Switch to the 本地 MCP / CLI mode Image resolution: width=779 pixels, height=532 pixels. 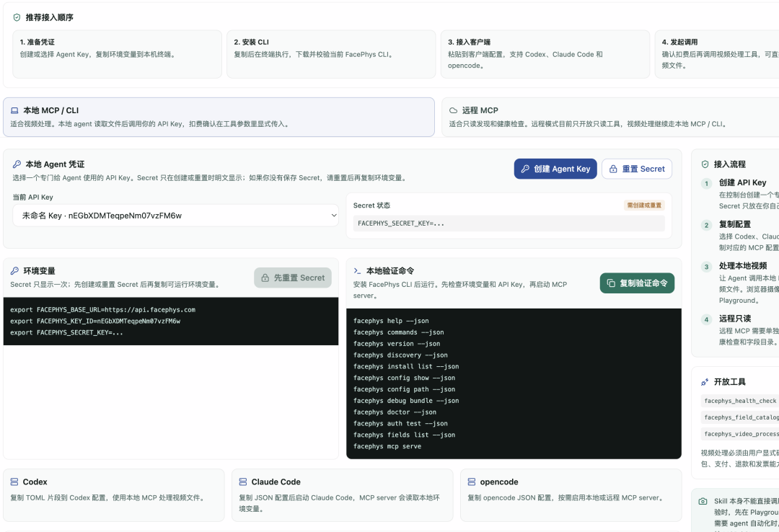point(219,117)
